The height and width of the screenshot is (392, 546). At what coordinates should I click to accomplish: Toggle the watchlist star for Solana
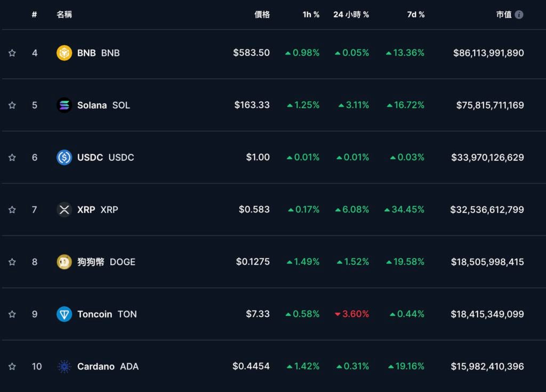[x=12, y=105]
